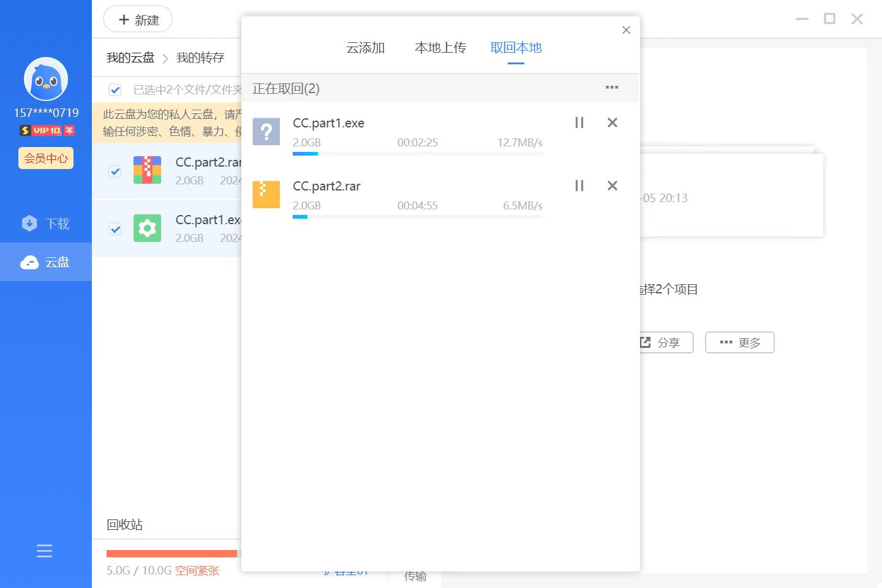Click the green gear CC.part1.exe icon
Viewport: 882px width, 588px height.
pos(147,228)
